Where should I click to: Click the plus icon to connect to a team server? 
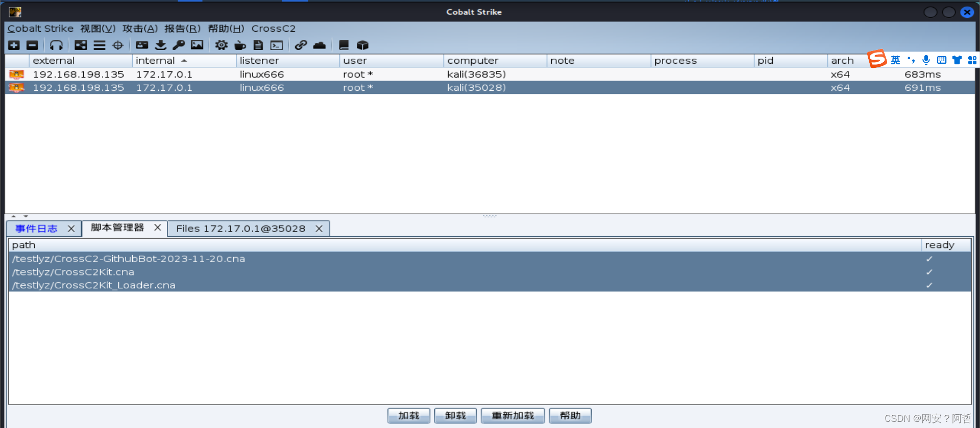[14, 45]
